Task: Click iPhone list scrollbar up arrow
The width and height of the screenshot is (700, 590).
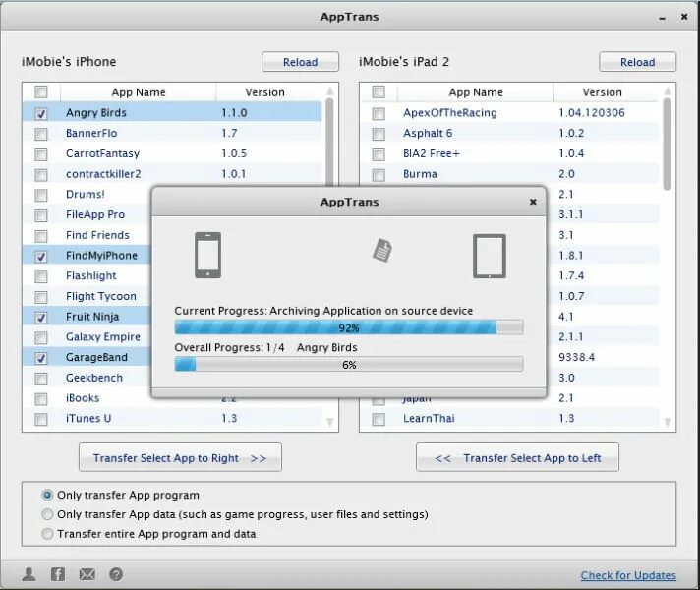Action: (330, 91)
